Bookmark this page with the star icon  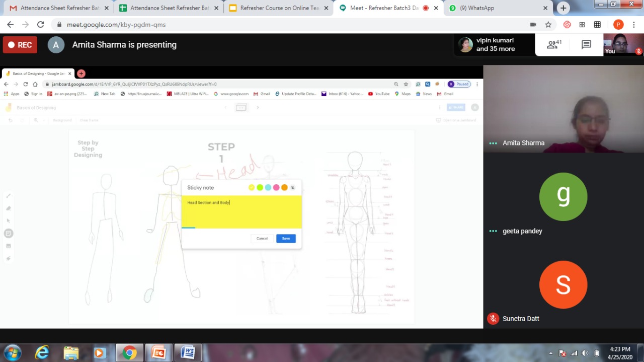pos(548,25)
